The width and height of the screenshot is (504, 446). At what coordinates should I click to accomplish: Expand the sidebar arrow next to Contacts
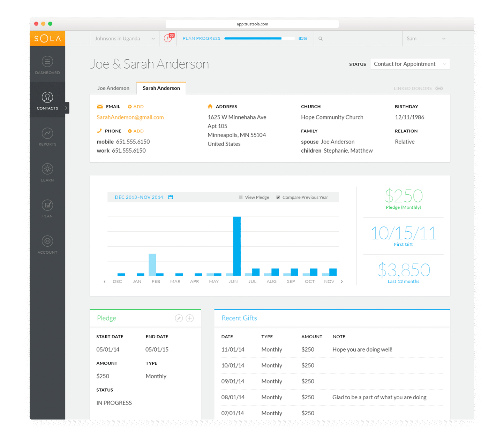66,108
